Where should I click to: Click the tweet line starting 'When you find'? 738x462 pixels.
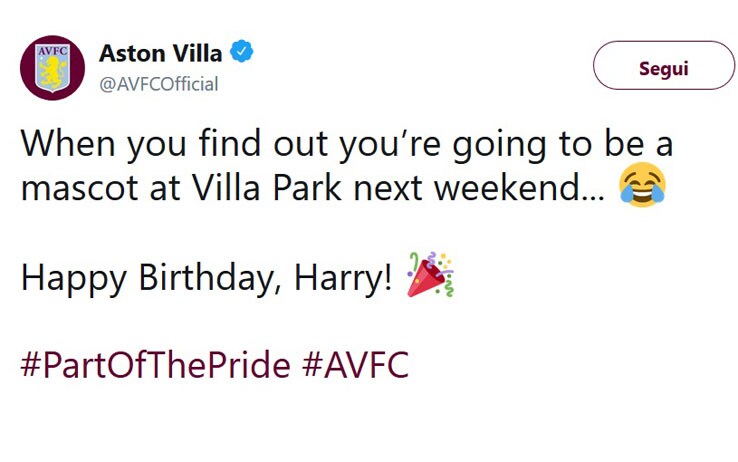point(347,145)
